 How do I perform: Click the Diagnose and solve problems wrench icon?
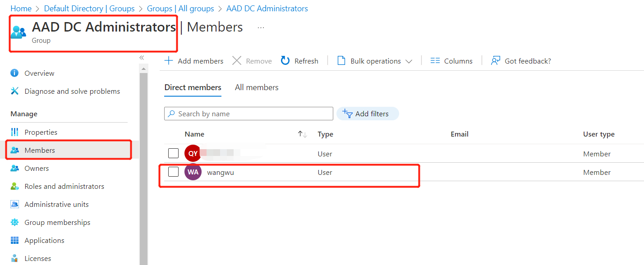[x=15, y=91]
